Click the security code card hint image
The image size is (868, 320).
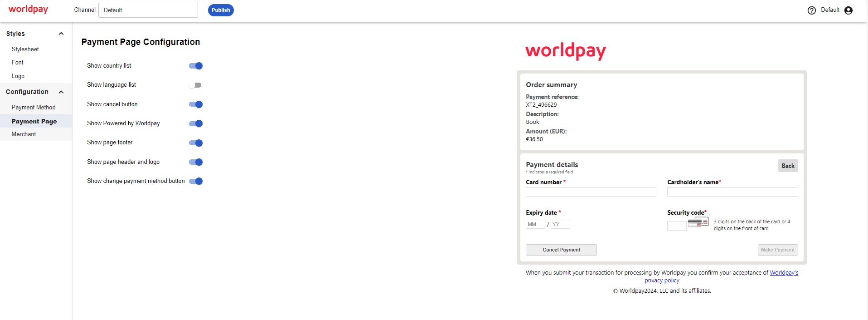698,222
